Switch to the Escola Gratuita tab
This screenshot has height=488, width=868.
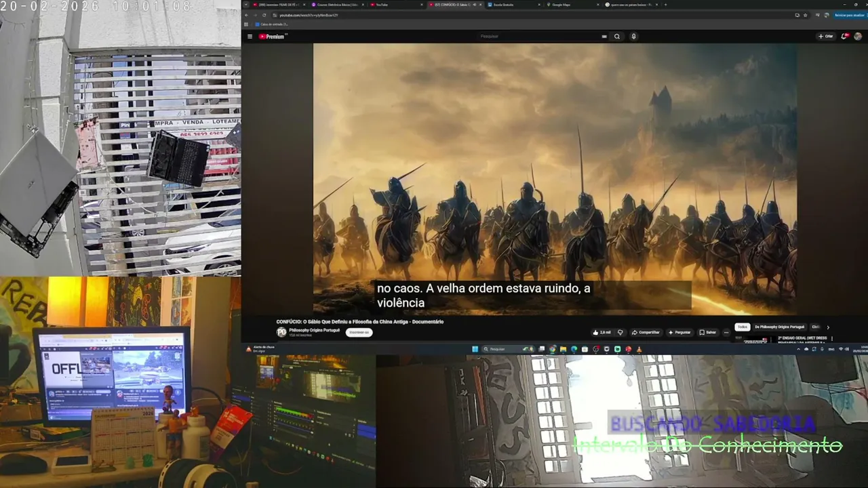[513, 5]
